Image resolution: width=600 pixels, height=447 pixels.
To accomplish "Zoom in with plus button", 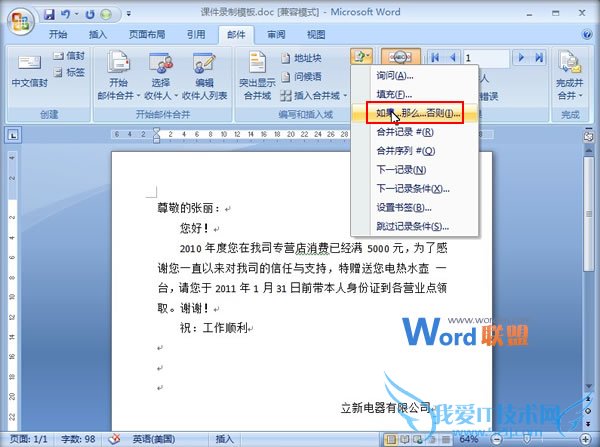I will [585, 439].
